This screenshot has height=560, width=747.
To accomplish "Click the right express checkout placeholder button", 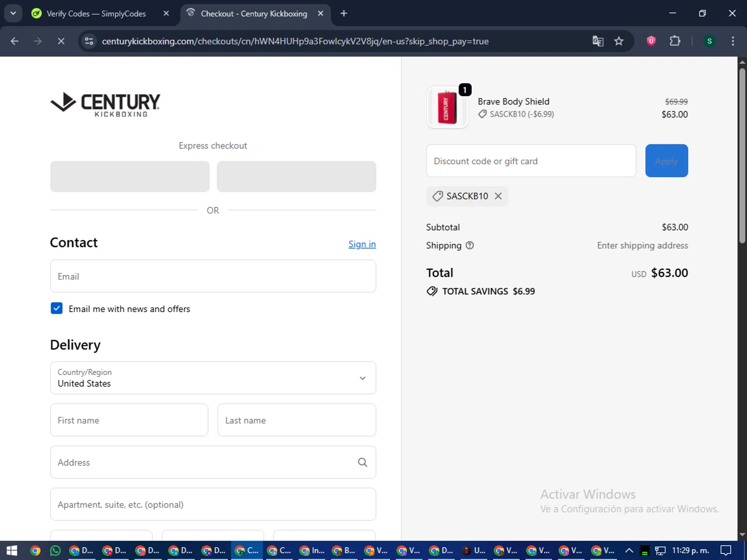I will tap(296, 176).
